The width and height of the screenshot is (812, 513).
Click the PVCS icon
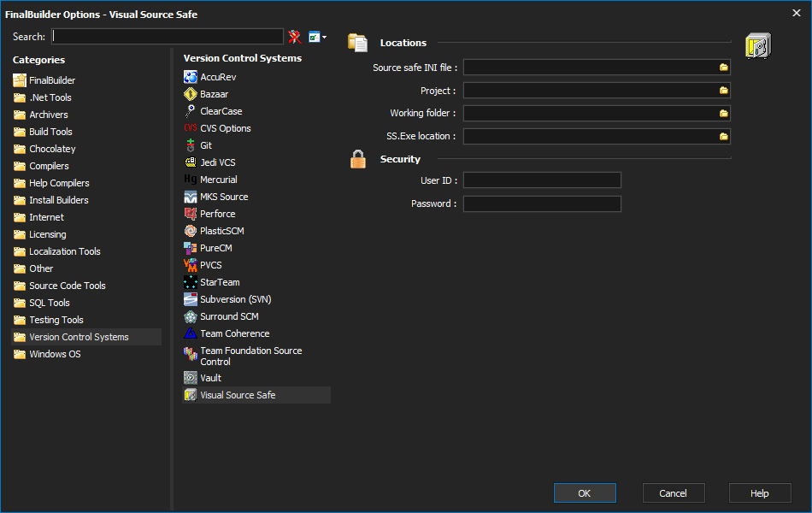pos(191,265)
